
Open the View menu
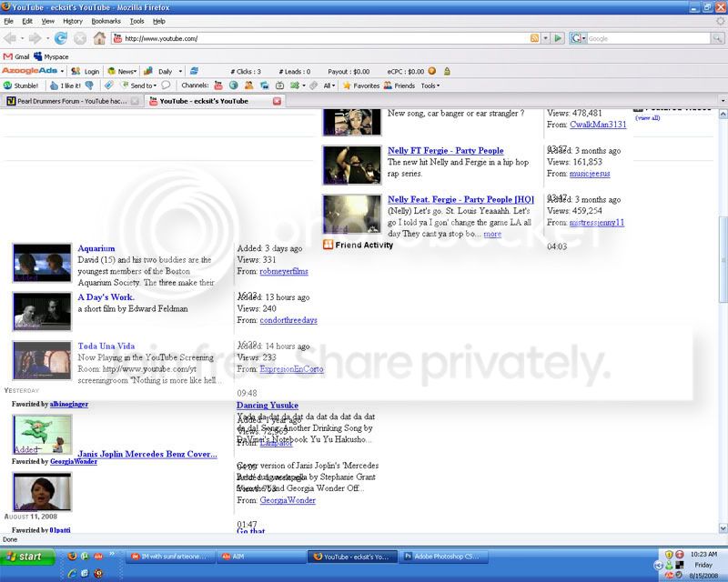48,21
